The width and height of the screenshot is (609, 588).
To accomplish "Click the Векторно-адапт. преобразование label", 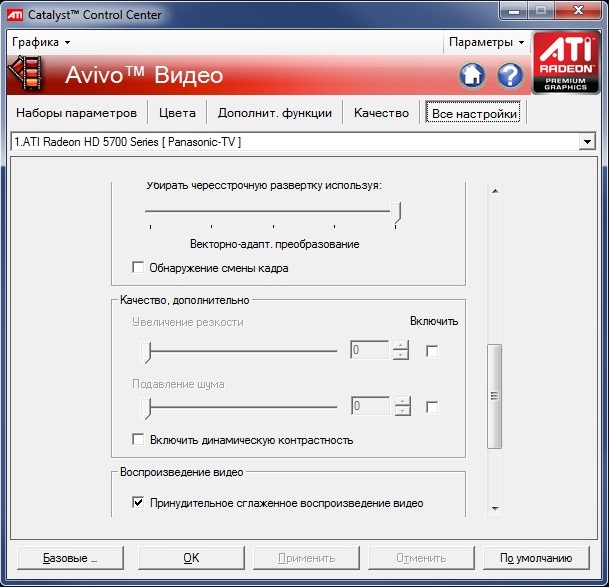I will (x=275, y=244).
